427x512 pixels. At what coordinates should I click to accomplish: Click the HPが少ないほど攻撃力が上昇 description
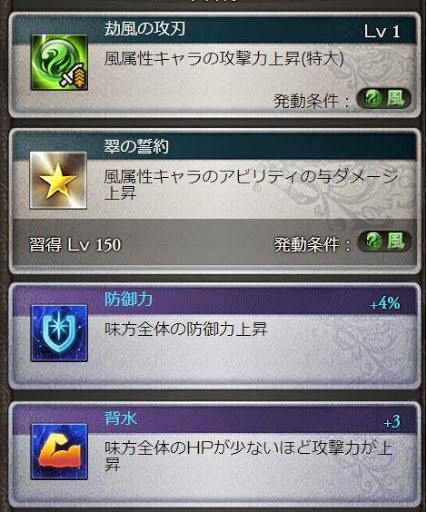point(248,456)
